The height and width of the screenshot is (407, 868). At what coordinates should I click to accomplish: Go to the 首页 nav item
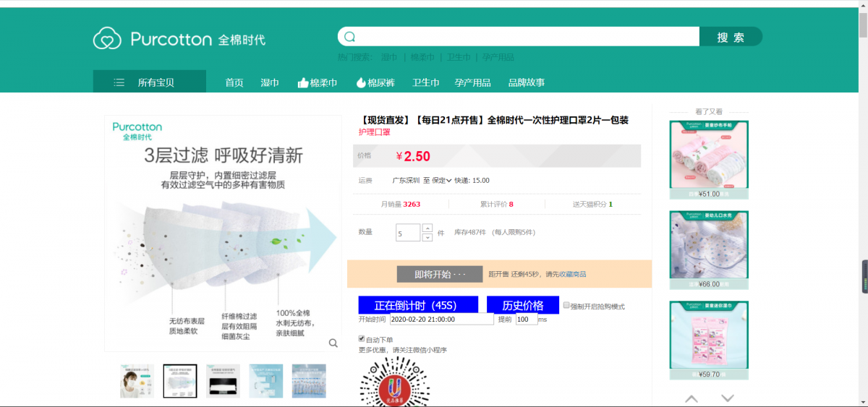point(234,82)
